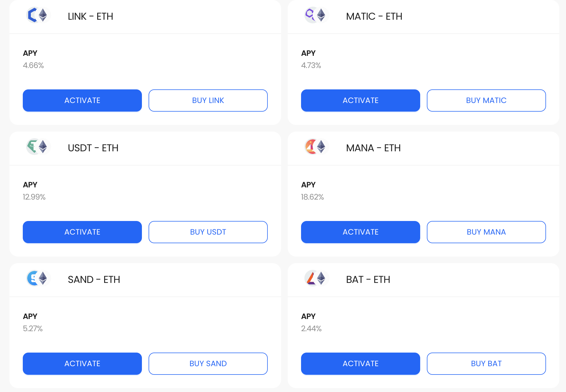Activate the SAND - ETH pool
566x392 pixels.
pyautogui.click(x=82, y=364)
